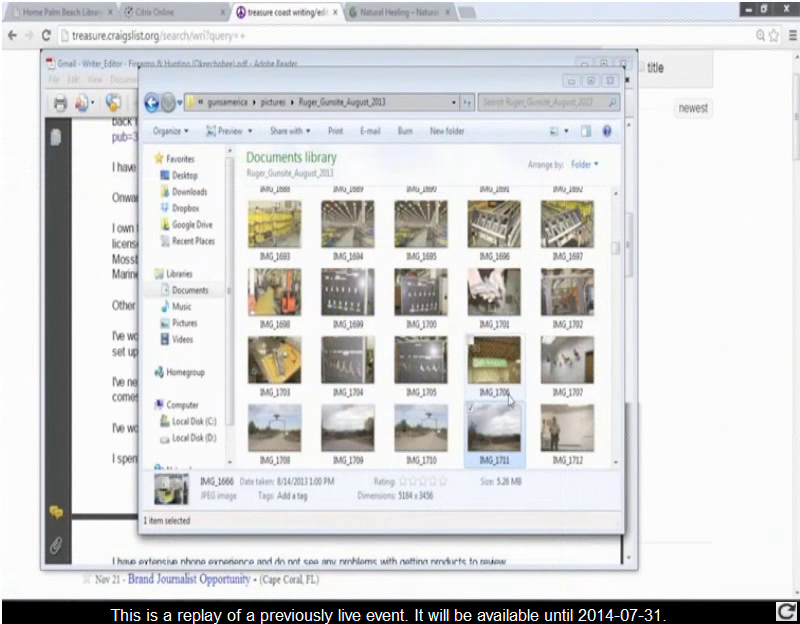Screen dimensions: 800x624
Task: Click gunsamerica in the breadcrumb path
Action: click(x=227, y=102)
